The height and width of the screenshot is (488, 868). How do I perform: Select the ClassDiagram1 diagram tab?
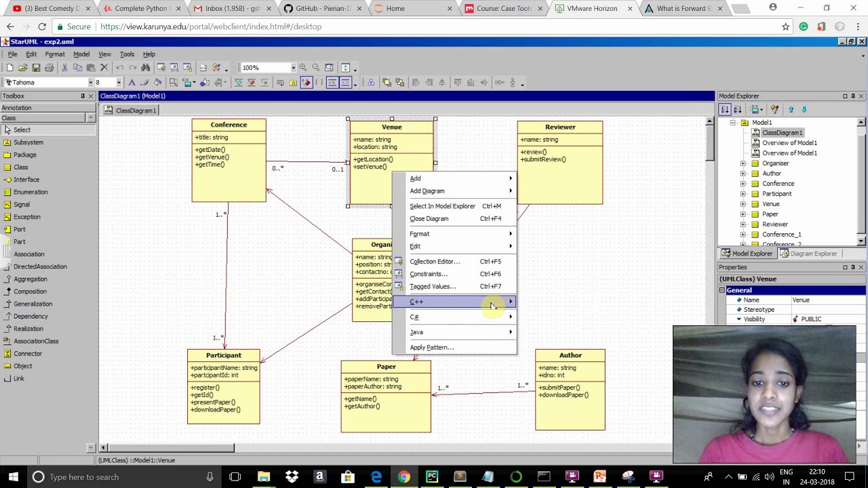tap(130, 110)
